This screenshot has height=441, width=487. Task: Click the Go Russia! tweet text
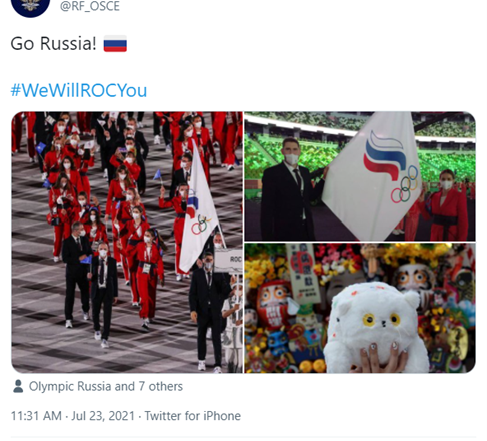click(x=53, y=44)
